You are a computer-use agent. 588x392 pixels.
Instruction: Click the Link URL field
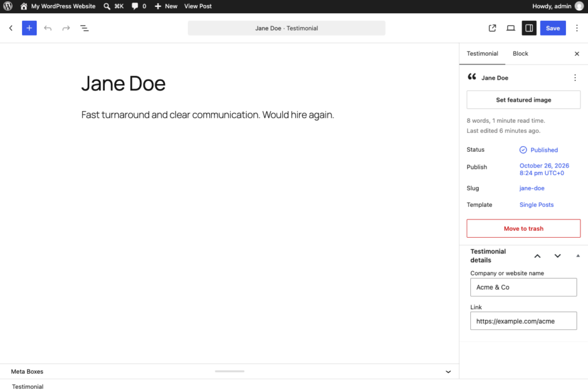(524, 321)
